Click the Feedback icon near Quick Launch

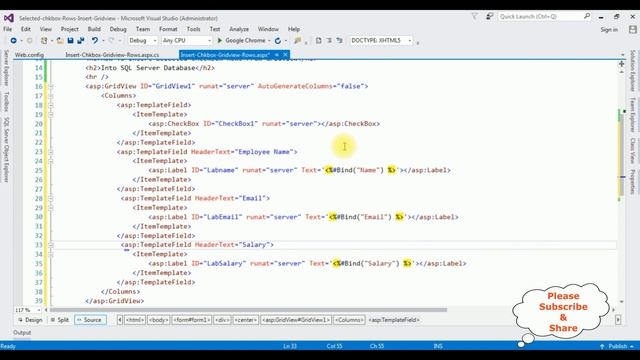pos(489,16)
